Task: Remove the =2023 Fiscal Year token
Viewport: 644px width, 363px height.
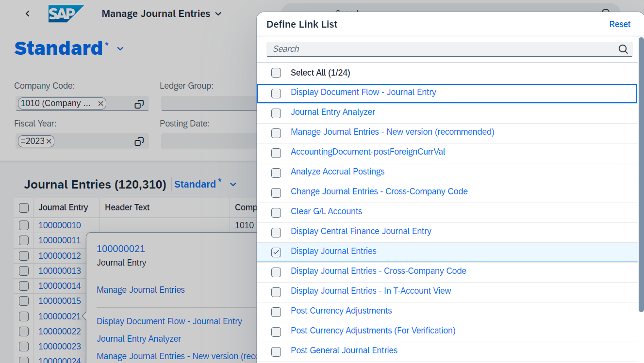Action: coord(49,142)
